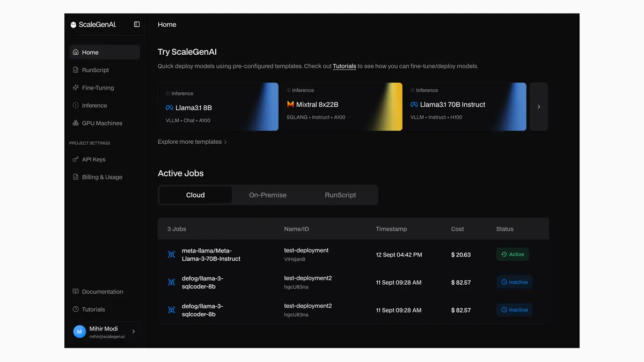Click the Fine-Tuning sparkle icon
This screenshot has width=644, height=362.
pyautogui.click(x=76, y=87)
